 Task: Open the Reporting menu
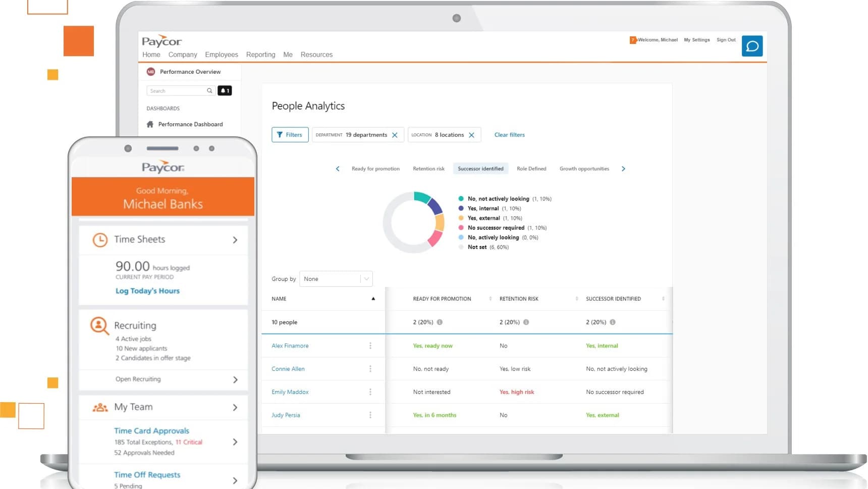coord(261,55)
